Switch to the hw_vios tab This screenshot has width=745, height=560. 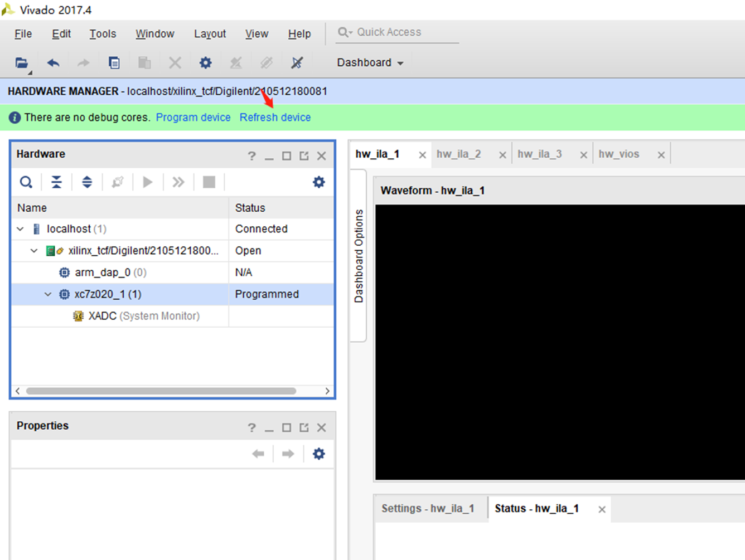click(x=619, y=154)
